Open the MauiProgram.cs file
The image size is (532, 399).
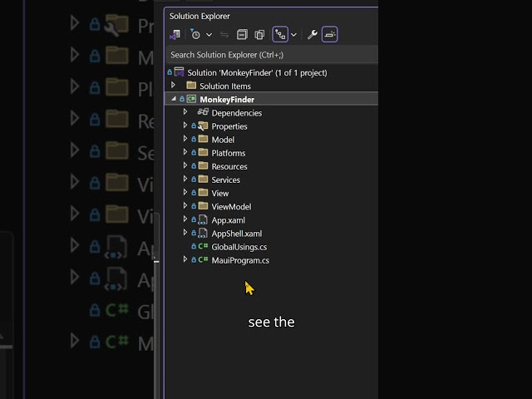tap(240, 260)
